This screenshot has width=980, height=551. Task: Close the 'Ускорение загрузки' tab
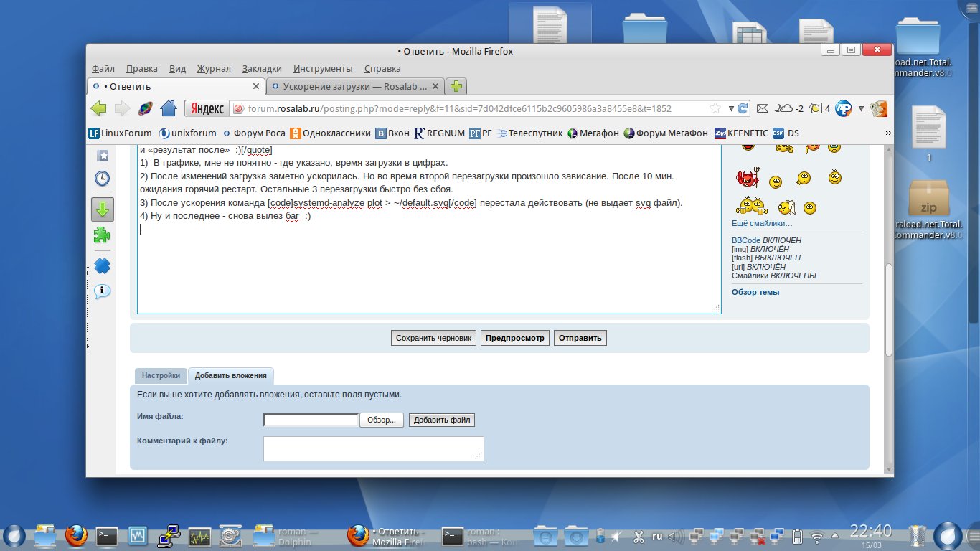pos(435,86)
